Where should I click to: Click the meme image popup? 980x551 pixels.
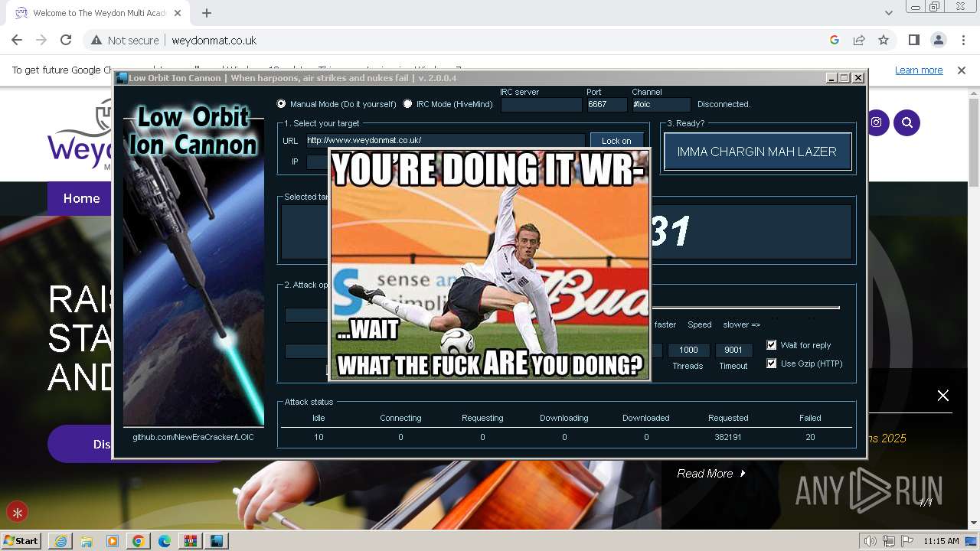(x=490, y=264)
